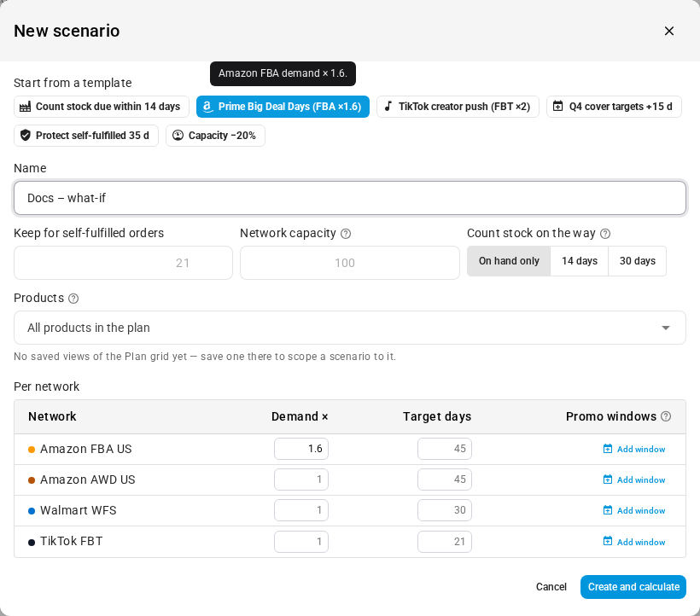The width and height of the screenshot is (700, 616).
Task: Open the Promo windows help icon
Action: click(x=666, y=416)
